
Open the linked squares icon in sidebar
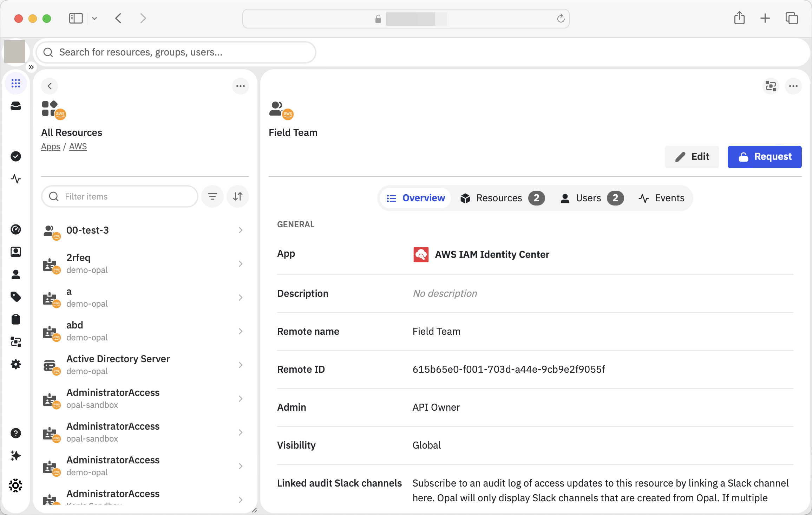click(16, 342)
